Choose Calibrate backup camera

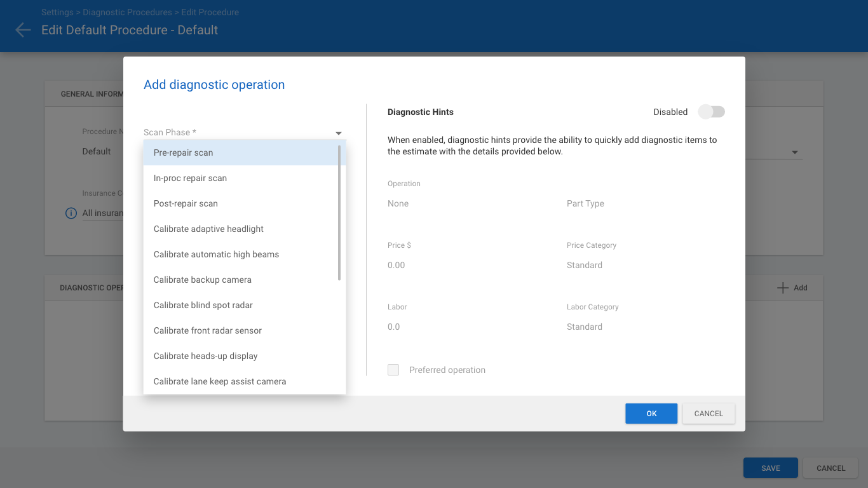pyautogui.click(x=245, y=280)
